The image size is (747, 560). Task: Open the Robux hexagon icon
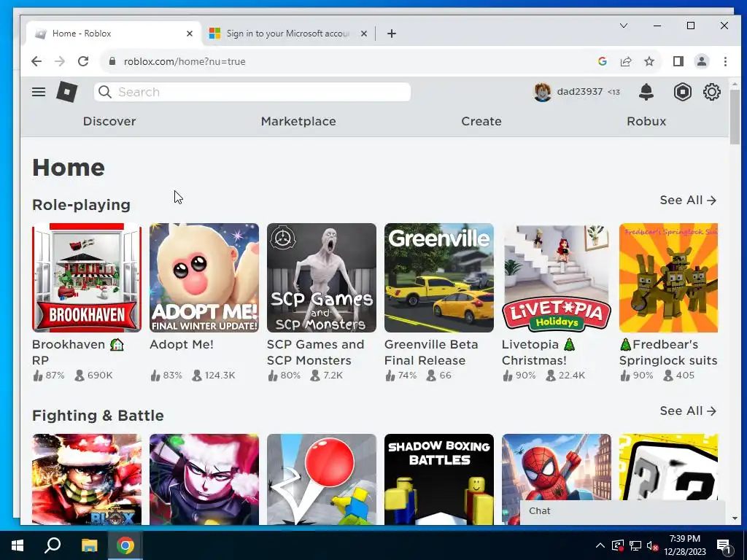point(682,92)
